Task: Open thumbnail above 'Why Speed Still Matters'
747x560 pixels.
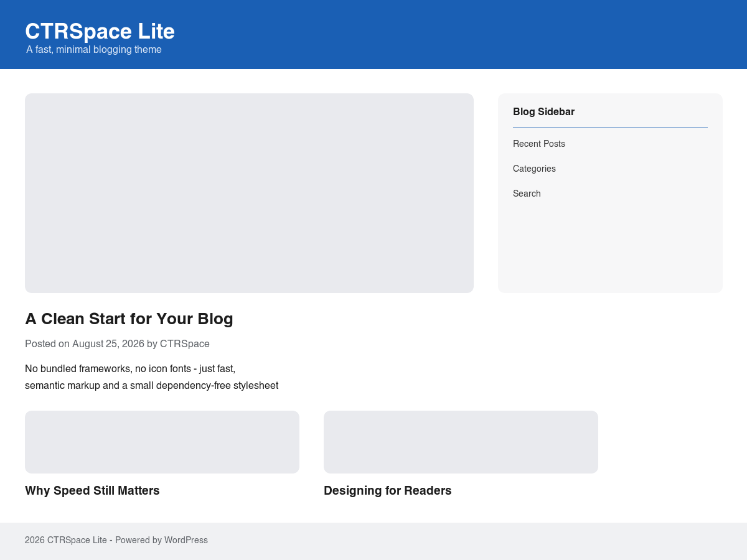Action: [162, 442]
